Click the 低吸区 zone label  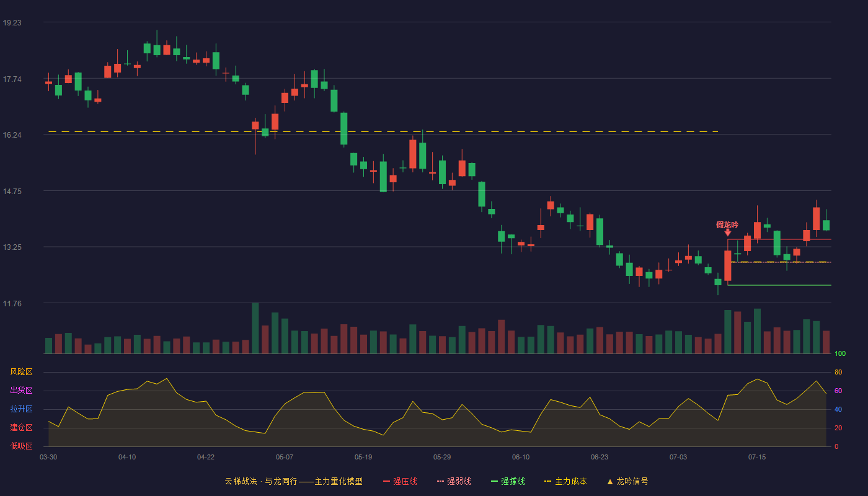pos(21,446)
